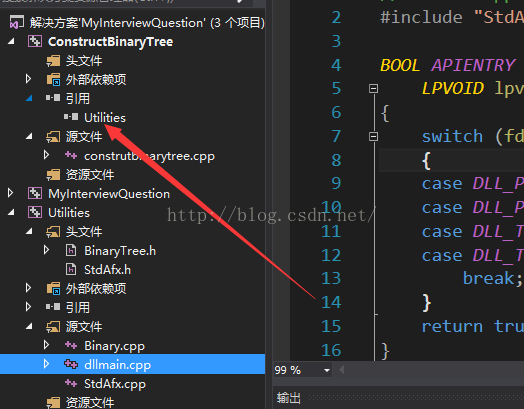Click 头文件 folder icon under Utilities
524x409 pixels.
click(x=53, y=232)
